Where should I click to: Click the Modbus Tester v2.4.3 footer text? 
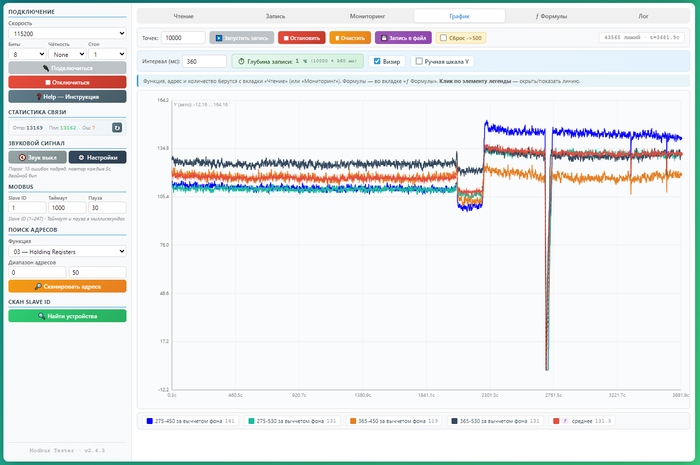coord(67,450)
